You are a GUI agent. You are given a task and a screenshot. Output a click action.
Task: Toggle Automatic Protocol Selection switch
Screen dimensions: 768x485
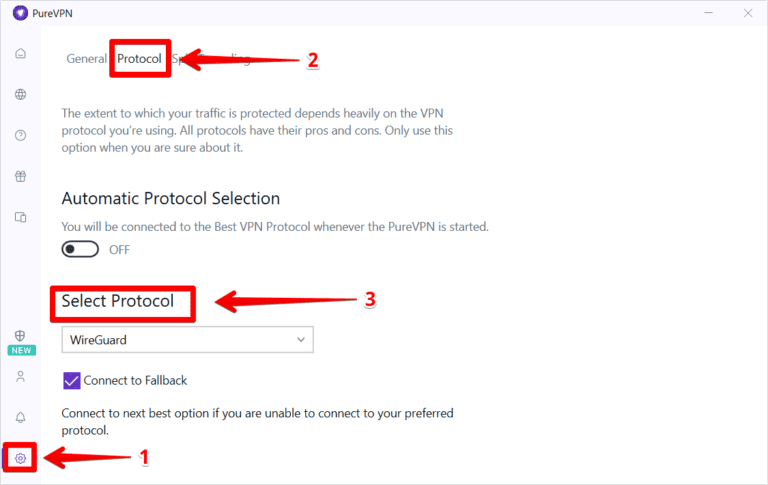(80, 249)
